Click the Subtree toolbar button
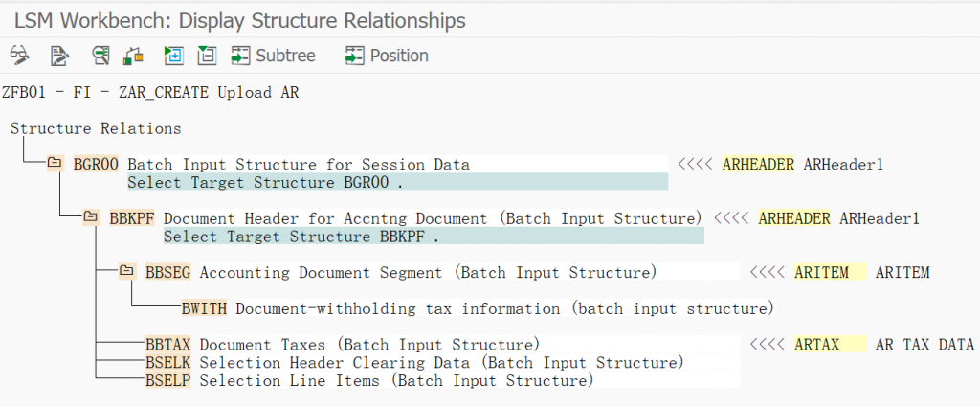Image resolution: width=980 pixels, height=407 pixels. 274,56
